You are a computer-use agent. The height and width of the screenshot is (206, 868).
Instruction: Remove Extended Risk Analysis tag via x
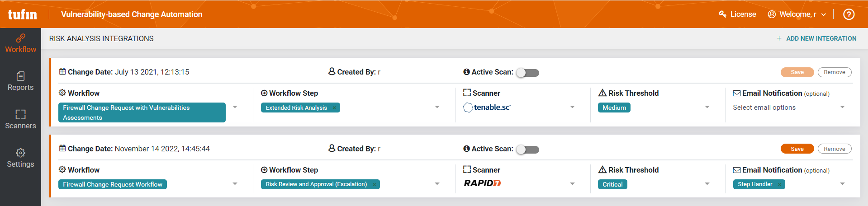coord(334,108)
